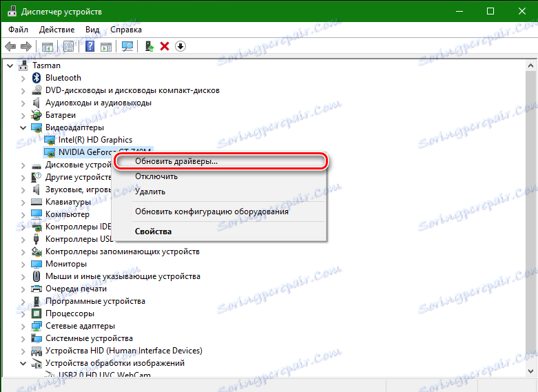Open the Справка menu
This screenshot has height=392, width=538.
click(126, 30)
